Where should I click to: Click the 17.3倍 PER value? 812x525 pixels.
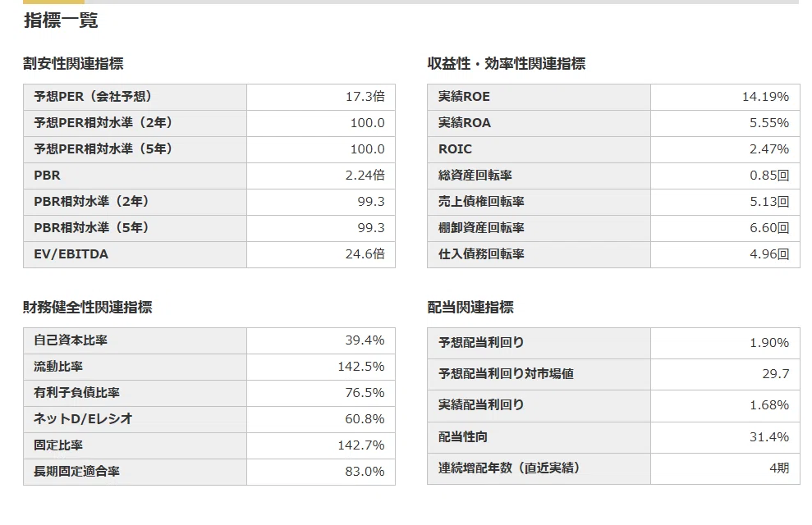pyautogui.click(x=365, y=97)
